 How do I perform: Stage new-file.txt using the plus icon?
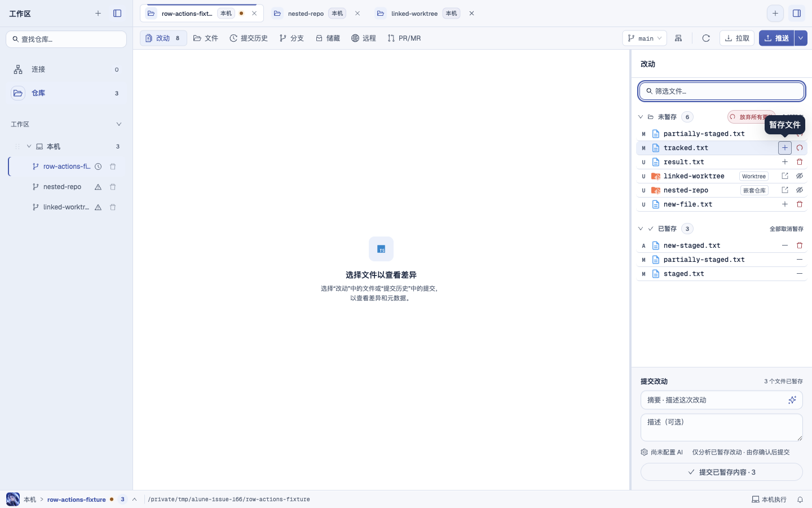click(785, 204)
